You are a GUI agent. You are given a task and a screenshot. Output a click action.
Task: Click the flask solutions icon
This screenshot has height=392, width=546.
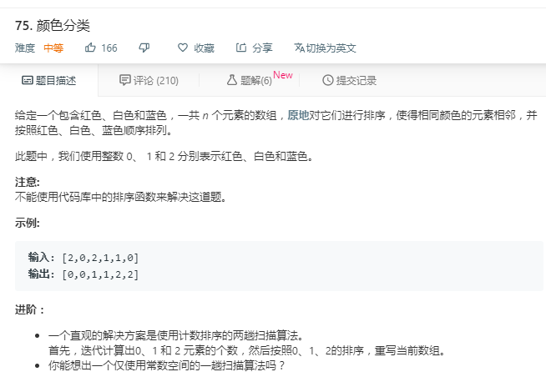point(232,80)
